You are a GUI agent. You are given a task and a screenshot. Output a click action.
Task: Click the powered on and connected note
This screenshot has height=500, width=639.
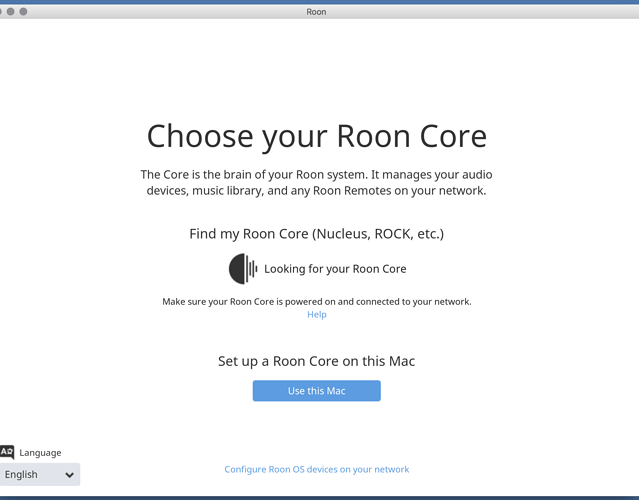click(317, 302)
